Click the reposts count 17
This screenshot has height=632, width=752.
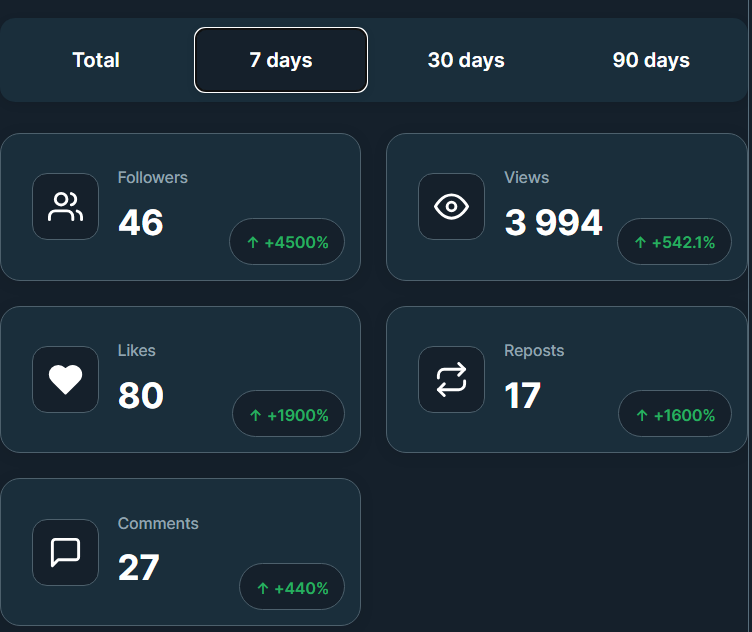pyautogui.click(x=523, y=396)
